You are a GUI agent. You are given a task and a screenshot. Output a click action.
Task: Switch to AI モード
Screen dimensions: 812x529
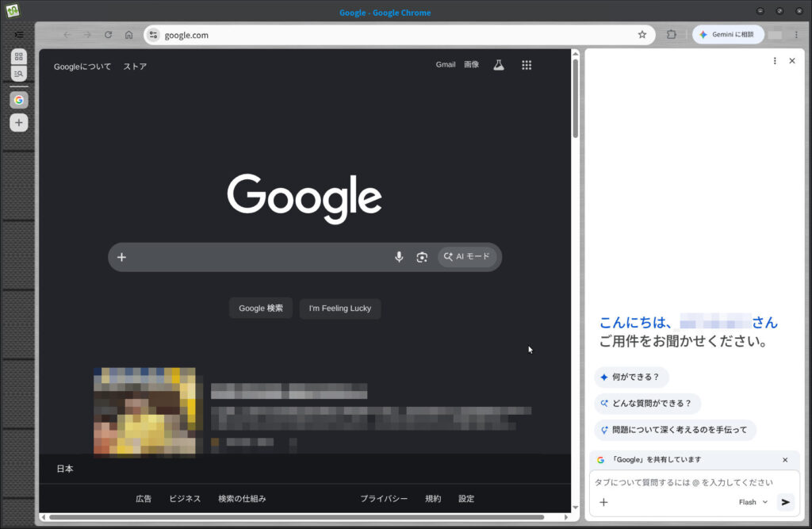[x=467, y=256]
